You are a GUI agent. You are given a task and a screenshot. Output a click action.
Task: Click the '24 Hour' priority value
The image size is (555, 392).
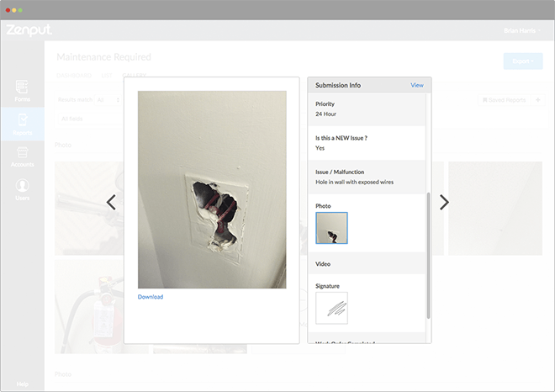click(325, 114)
